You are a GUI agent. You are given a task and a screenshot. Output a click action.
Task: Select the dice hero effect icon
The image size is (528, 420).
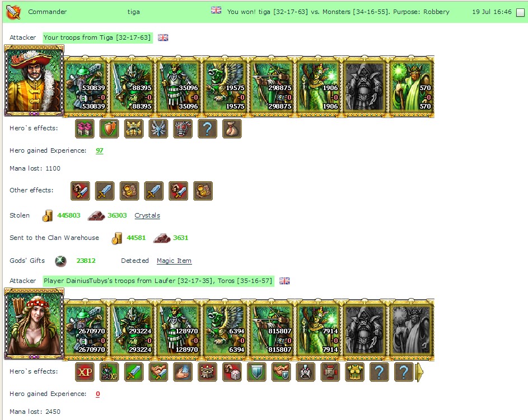click(x=232, y=372)
